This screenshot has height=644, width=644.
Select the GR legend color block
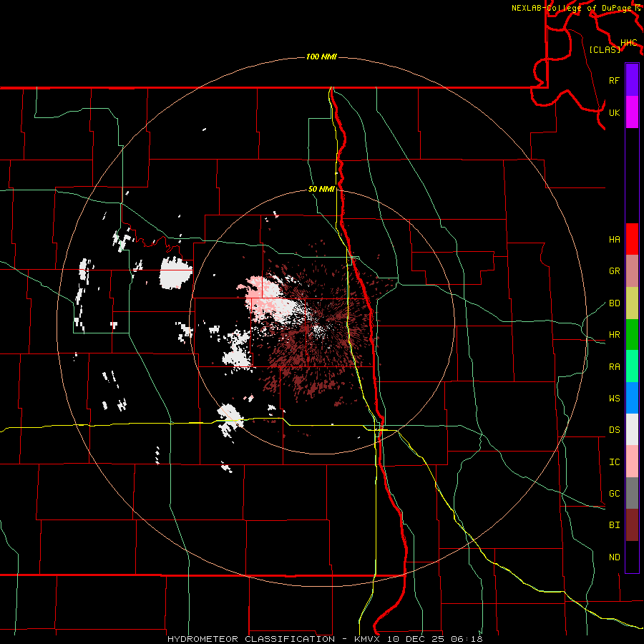click(632, 271)
